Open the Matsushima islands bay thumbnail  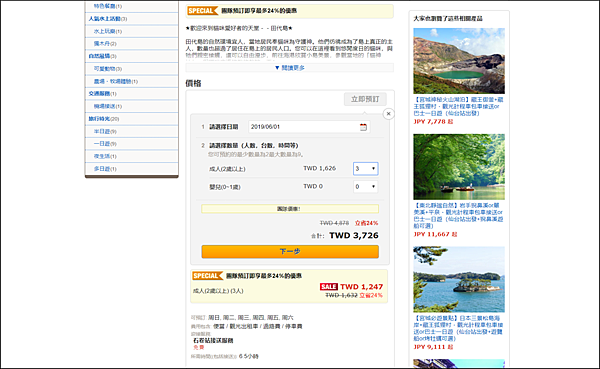tap(459, 279)
